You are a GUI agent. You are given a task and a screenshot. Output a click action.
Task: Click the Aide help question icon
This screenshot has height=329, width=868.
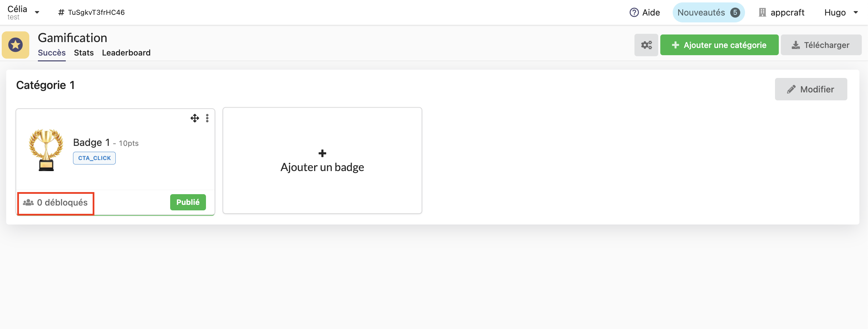(634, 13)
